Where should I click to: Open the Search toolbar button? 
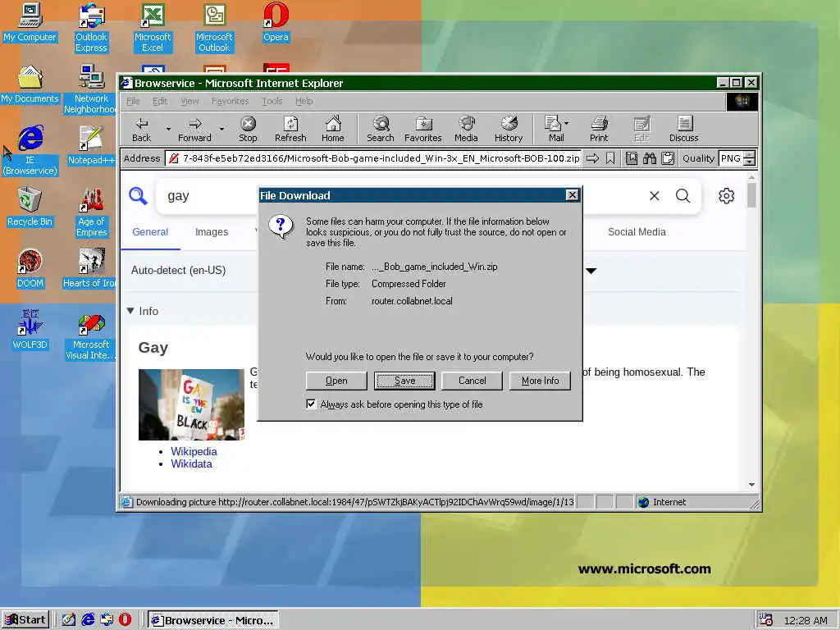pyautogui.click(x=381, y=129)
